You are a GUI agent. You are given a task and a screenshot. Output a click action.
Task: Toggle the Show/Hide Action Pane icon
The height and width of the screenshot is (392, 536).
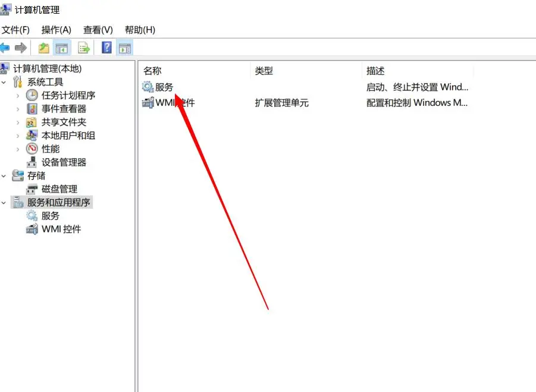tap(125, 48)
